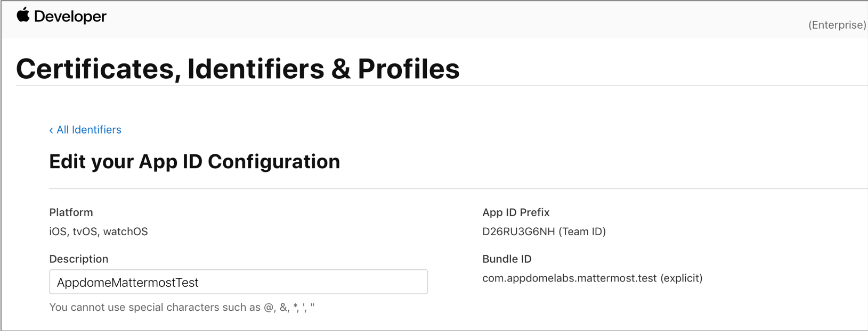The image size is (868, 331).
Task: Click the (explicit) text after bundle ID
Action: click(682, 278)
